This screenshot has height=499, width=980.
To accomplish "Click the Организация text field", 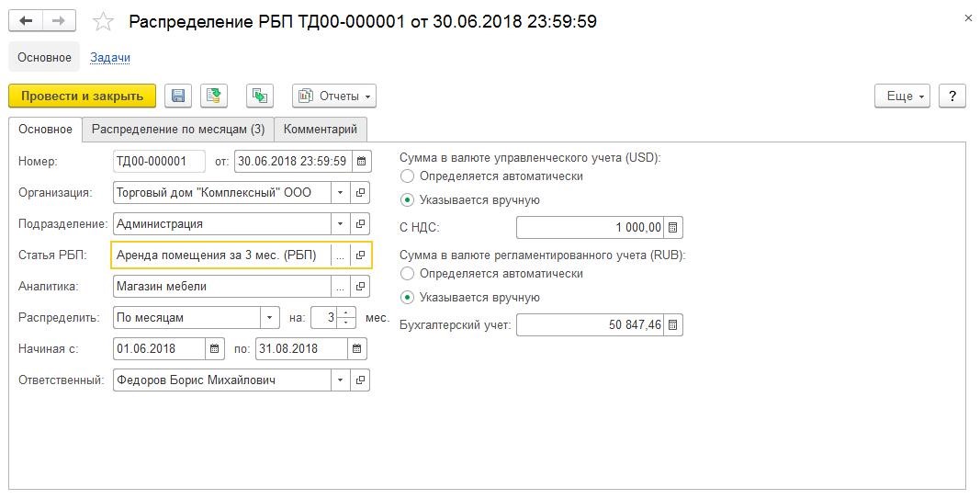I will coord(222,193).
